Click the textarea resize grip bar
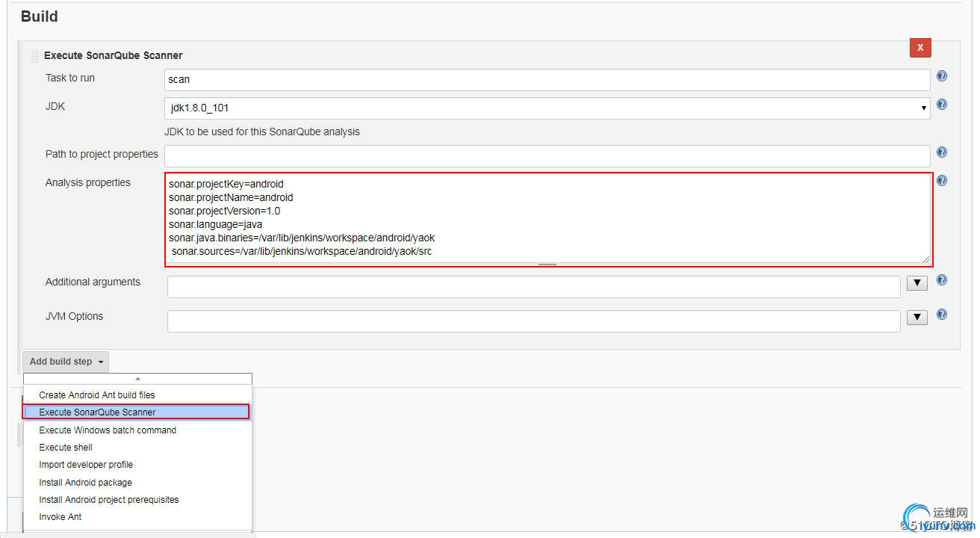This screenshot has height=538, width=980. [548, 265]
